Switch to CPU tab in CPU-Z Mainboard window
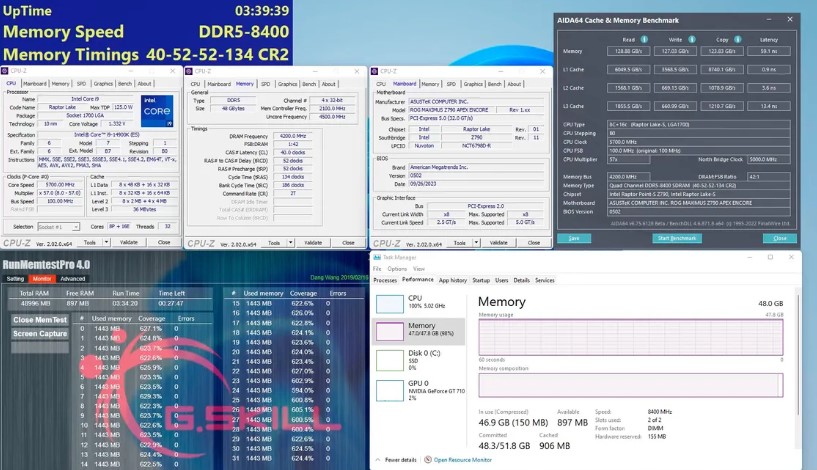The height and width of the screenshot is (470, 817). 381,84
